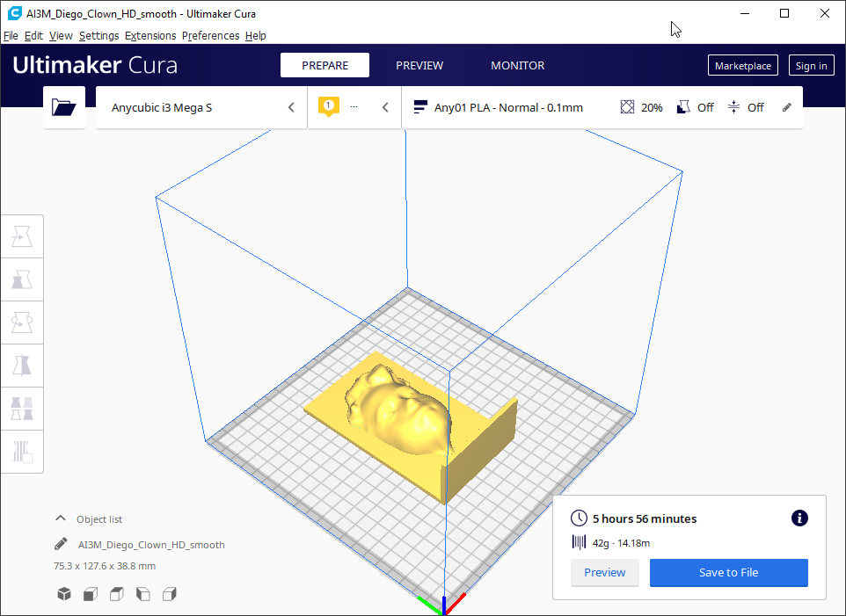Switch to the 3D view cube icon
846x616 pixels.
pos(63,595)
